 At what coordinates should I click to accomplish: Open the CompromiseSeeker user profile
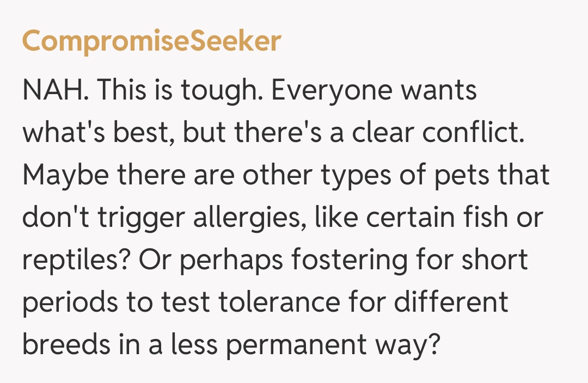click(151, 41)
